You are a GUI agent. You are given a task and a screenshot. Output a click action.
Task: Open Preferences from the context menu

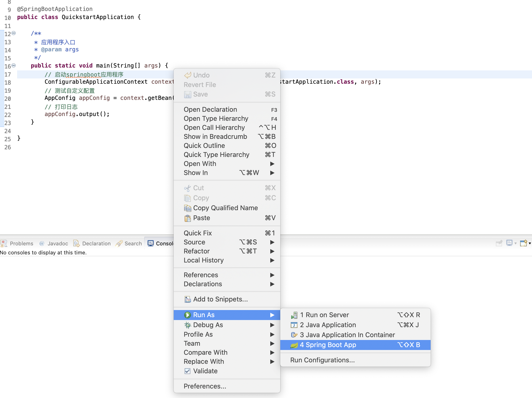tap(205, 386)
